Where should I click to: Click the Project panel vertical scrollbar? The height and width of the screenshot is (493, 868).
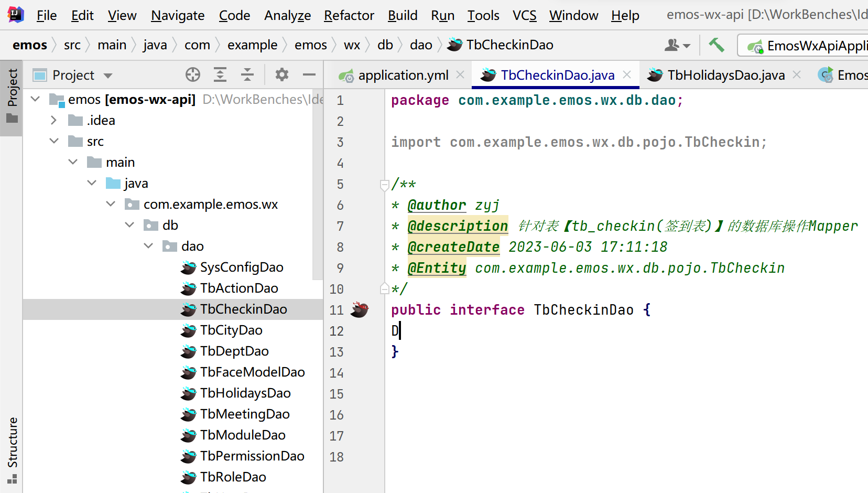[x=318, y=185]
